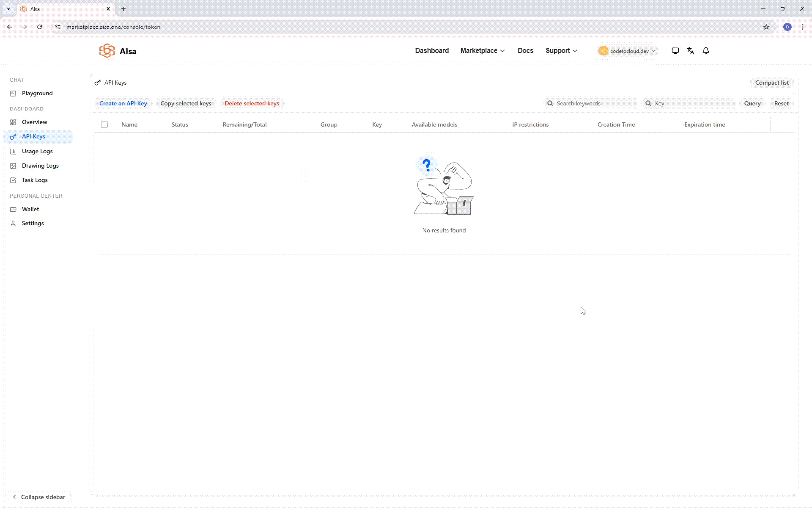Expand the Support dropdown menu
The height and width of the screenshot is (508, 812).
pyautogui.click(x=561, y=51)
